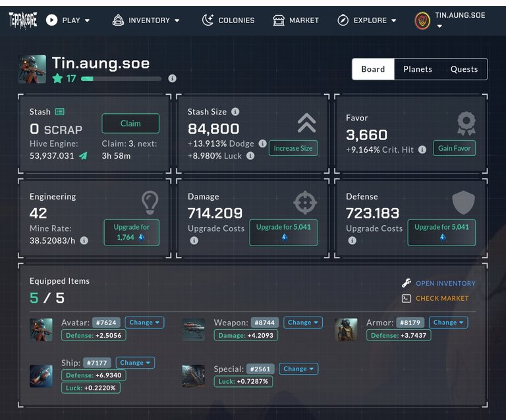Switch to the Planets tab
The image size is (506, 420).
coord(418,69)
